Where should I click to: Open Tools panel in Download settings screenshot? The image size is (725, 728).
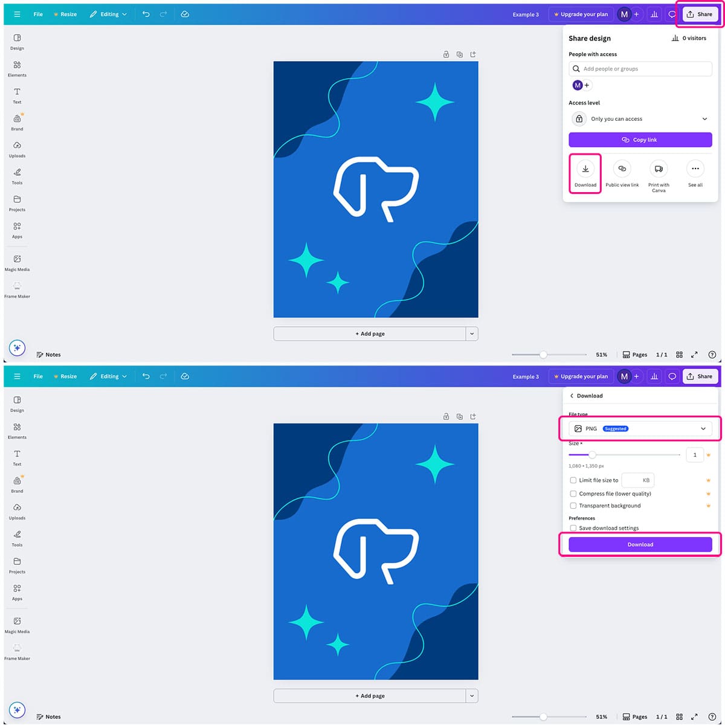point(17,538)
